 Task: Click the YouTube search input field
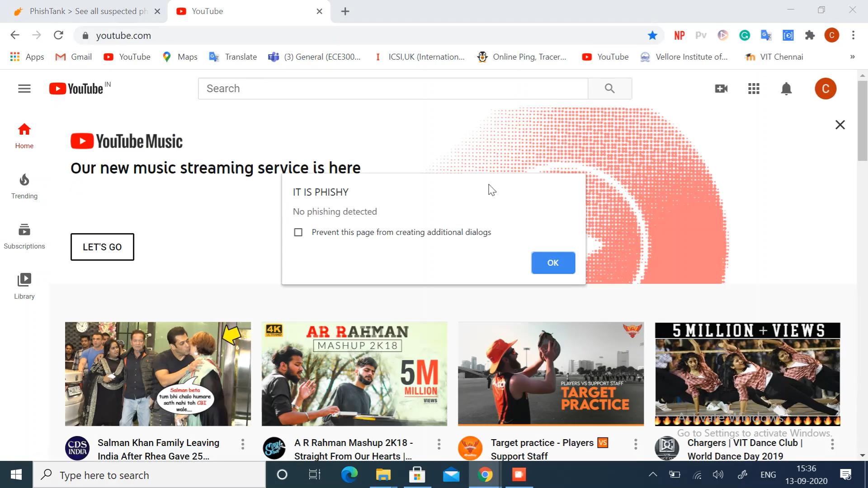392,89
